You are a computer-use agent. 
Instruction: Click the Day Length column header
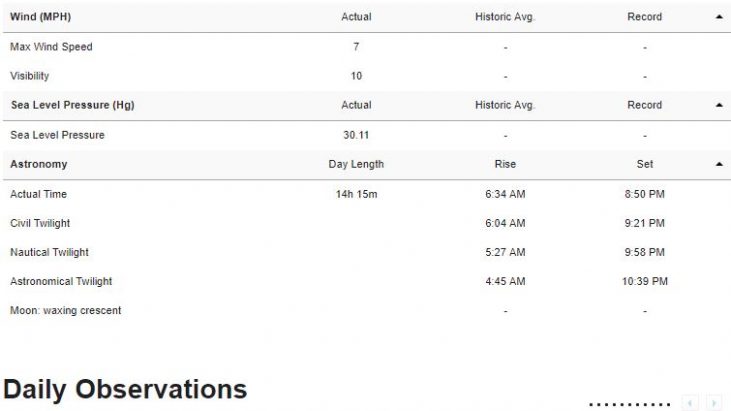click(x=356, y=164)
